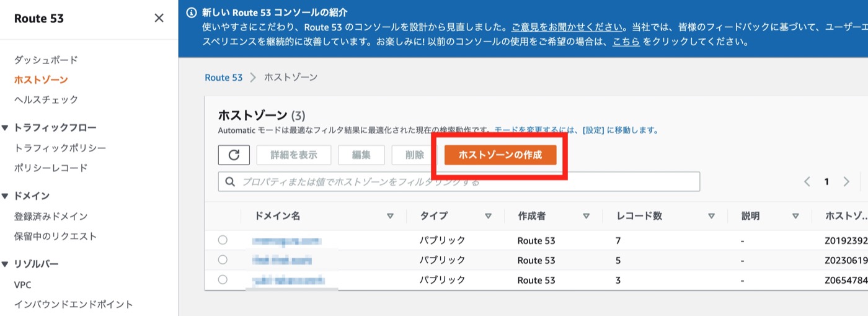
Task: Sort by 説明 column arrow
Action: point(795,216)
